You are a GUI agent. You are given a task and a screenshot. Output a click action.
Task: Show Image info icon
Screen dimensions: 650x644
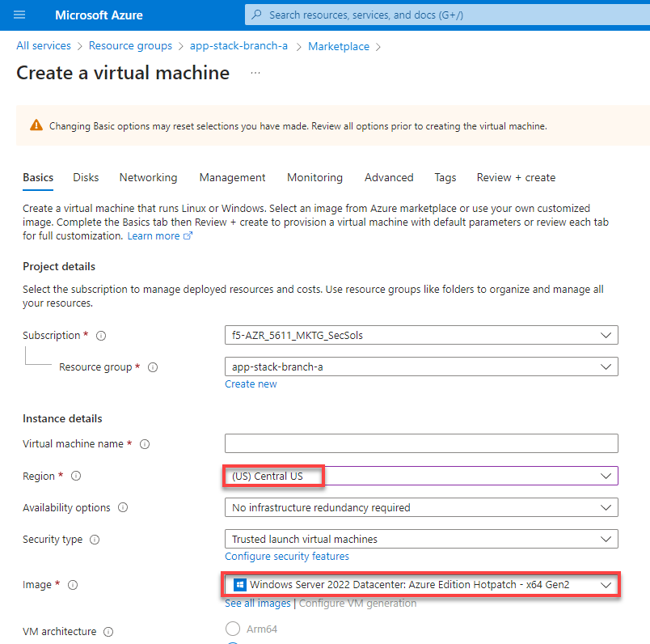(73, 585)
